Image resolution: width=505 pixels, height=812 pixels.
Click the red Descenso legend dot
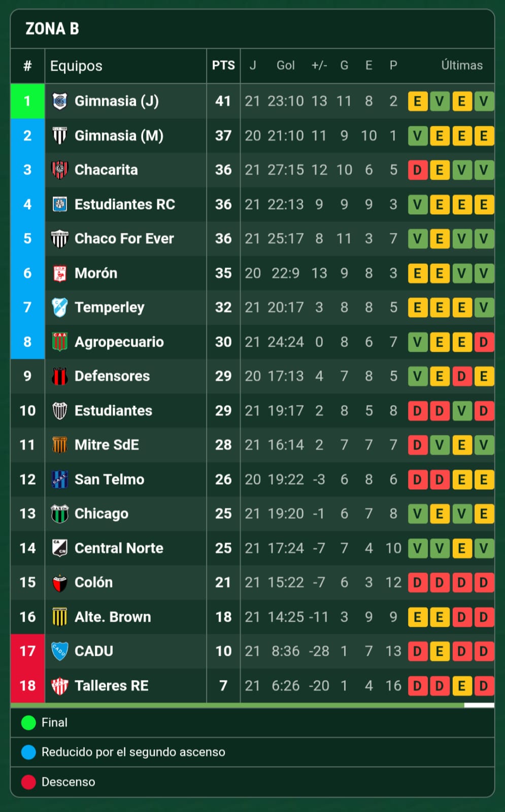28,782
